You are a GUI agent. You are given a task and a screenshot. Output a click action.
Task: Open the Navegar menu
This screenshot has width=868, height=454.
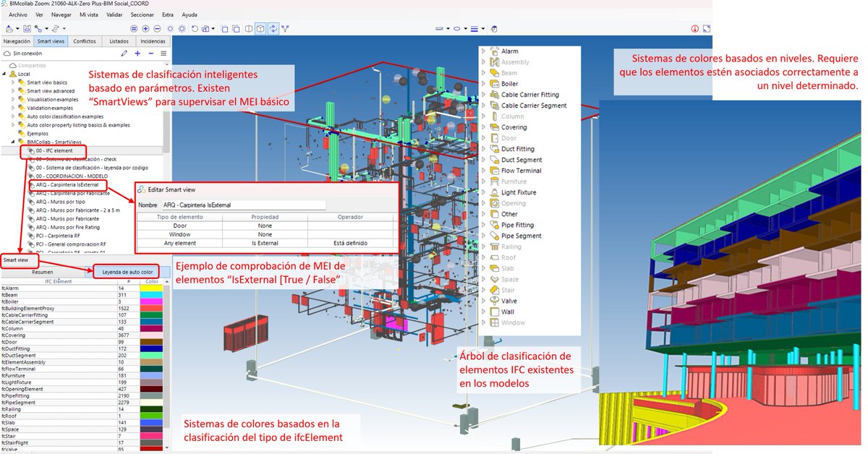click(61, 14)
